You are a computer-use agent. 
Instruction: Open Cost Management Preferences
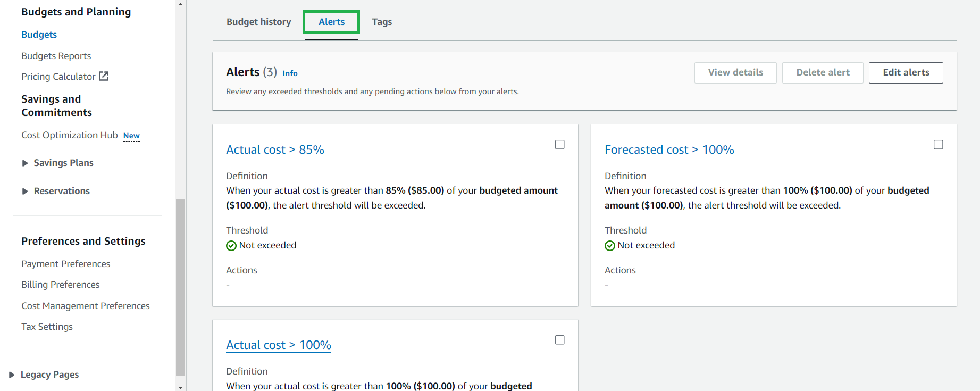pyautogui.click(x=85, y=306)
